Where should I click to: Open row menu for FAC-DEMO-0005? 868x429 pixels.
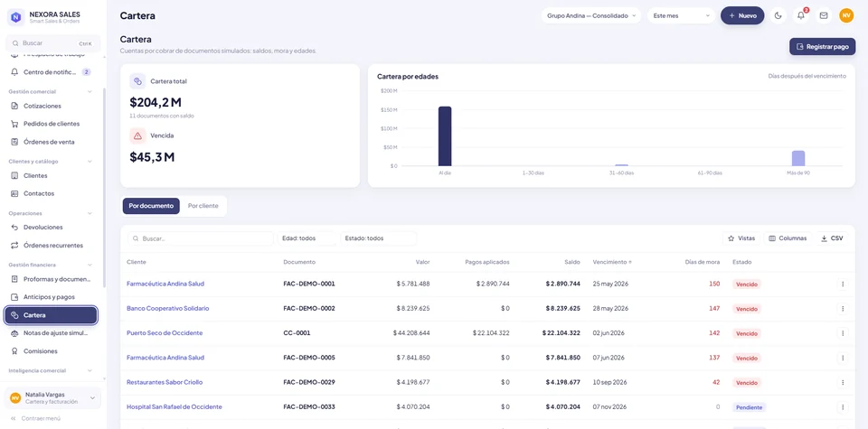843,358
